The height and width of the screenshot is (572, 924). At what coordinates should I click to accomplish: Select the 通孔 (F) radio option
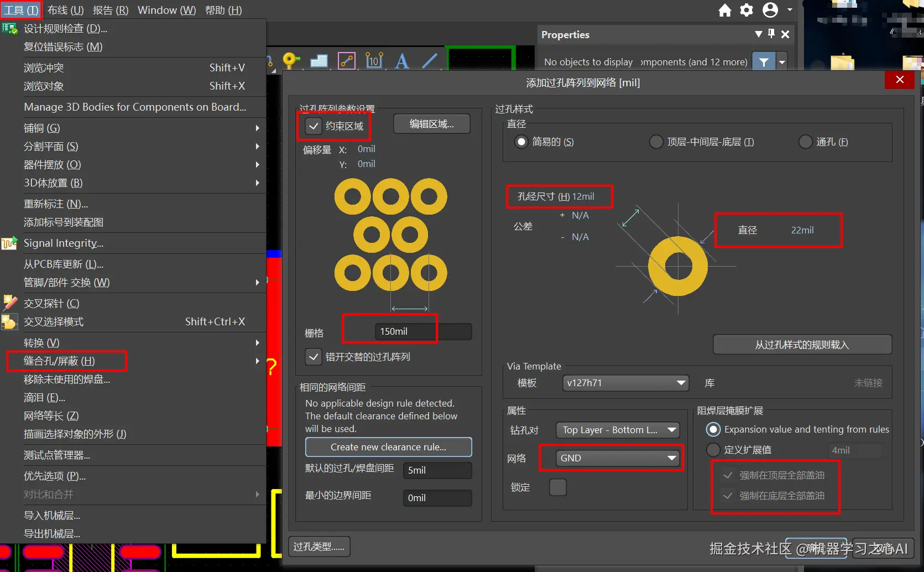pos(806,142)
